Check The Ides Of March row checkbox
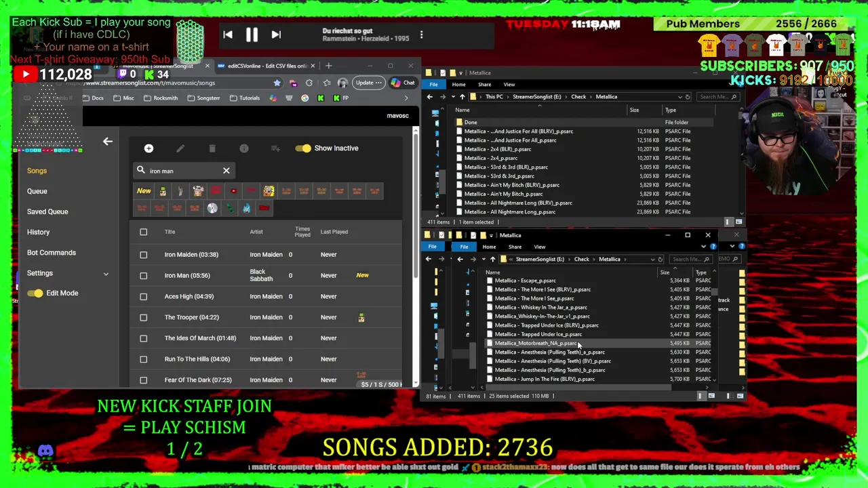Screen dimensions: 868x488 143,338
